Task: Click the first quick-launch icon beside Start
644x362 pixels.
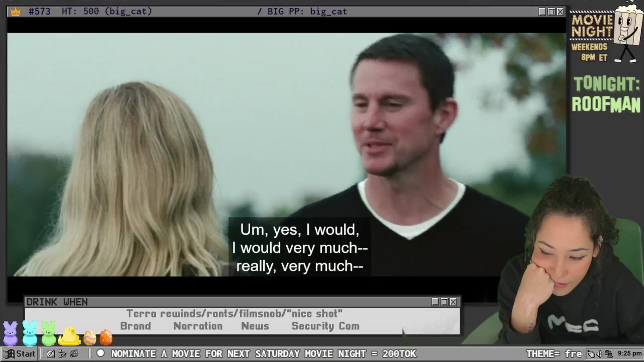Action: 51,354
